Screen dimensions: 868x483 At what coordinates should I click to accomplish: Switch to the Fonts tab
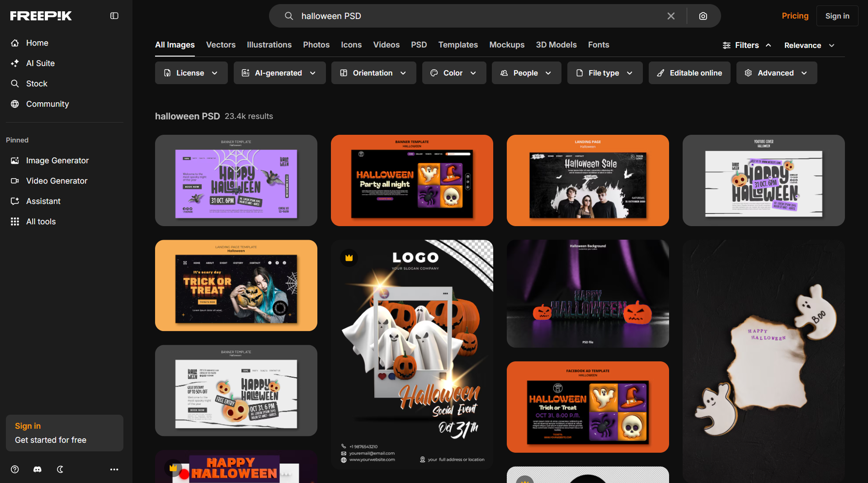tap(599, 45)
